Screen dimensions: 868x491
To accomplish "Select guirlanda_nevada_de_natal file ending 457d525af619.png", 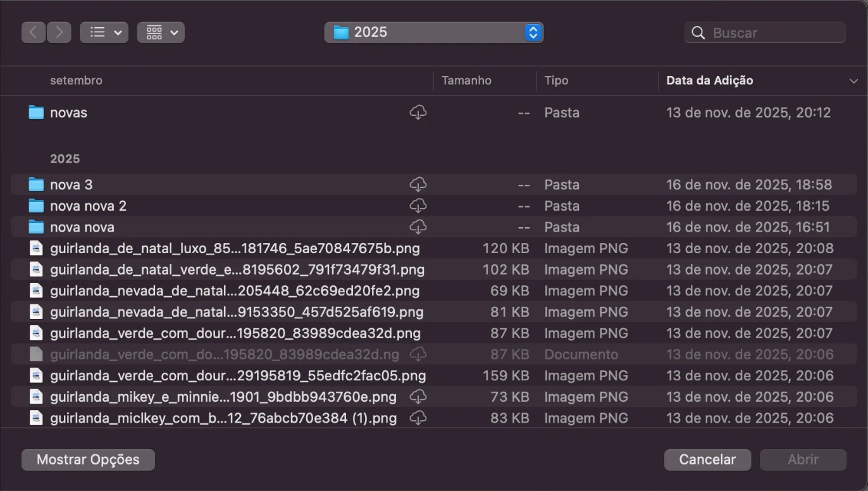I will click(x=237, y=312).
